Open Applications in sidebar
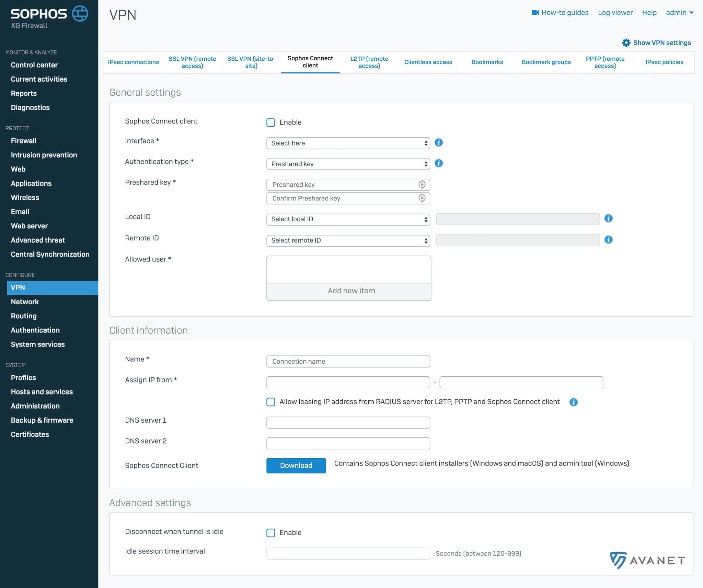The image size is (703, 588). [x=31, y=184]
